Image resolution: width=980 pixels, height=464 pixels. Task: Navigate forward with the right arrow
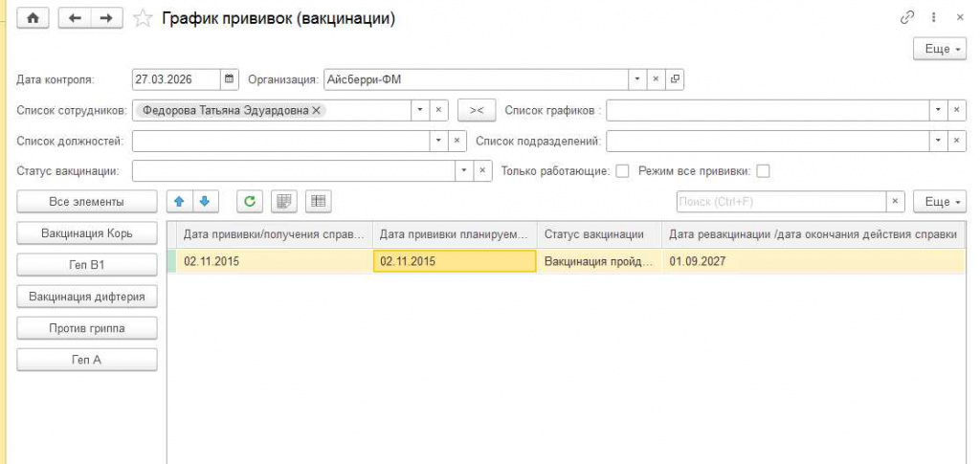[x=107, y=18]
